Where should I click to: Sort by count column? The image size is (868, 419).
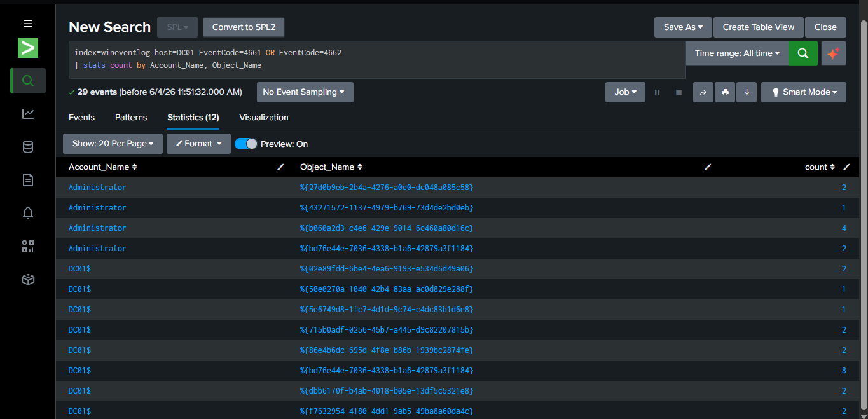(820, 167)
